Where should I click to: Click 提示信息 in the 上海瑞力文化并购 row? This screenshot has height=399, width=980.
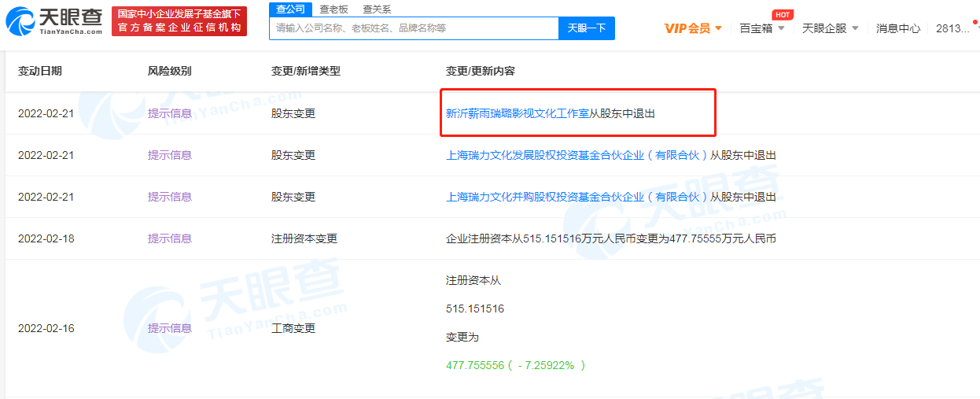click(x=170, y=197)
